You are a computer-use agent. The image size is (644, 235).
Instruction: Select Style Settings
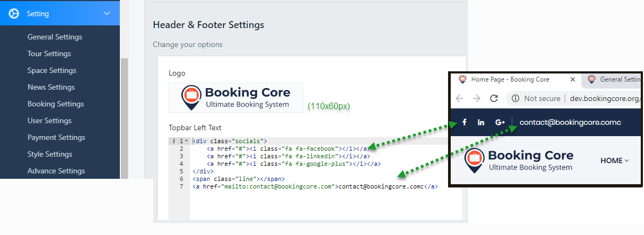click(x=50, y=155)
